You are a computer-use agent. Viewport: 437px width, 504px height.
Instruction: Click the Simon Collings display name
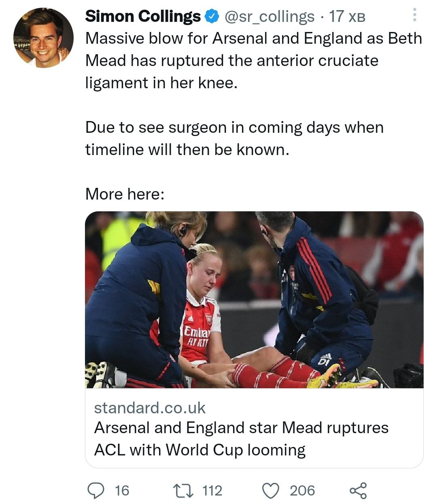click(x=142, y=17)
